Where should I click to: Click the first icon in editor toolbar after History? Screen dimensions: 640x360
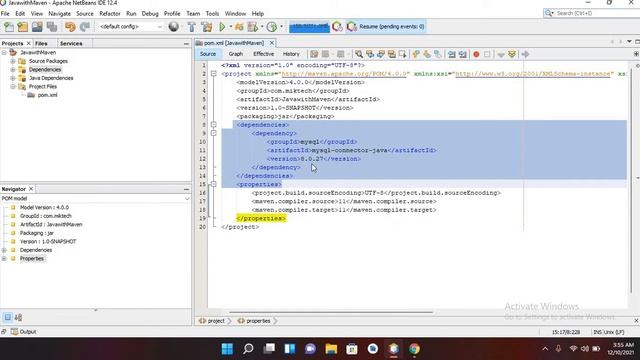(314, 54)
